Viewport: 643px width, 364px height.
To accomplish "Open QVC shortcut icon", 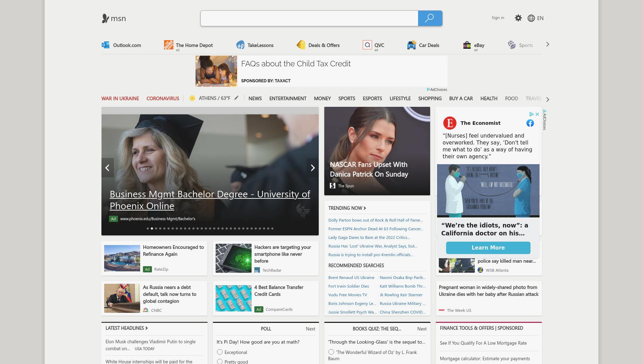I will click(367, 45).
